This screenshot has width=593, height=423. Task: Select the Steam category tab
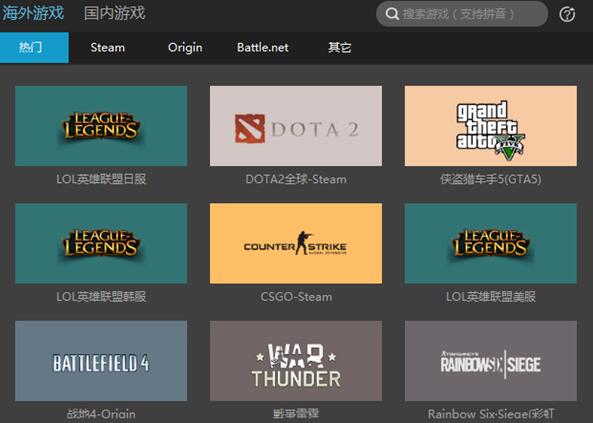(107, 48)
